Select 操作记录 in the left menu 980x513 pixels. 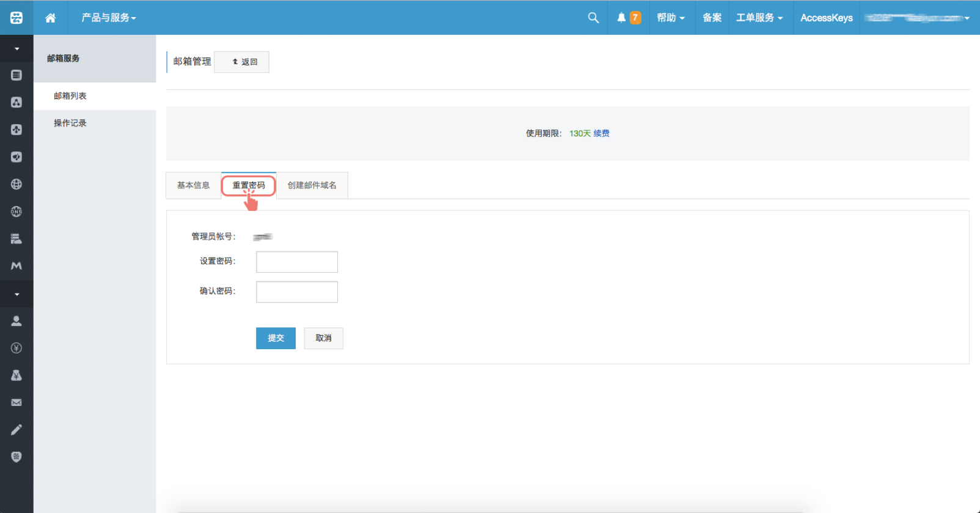(x=70, y=123)
